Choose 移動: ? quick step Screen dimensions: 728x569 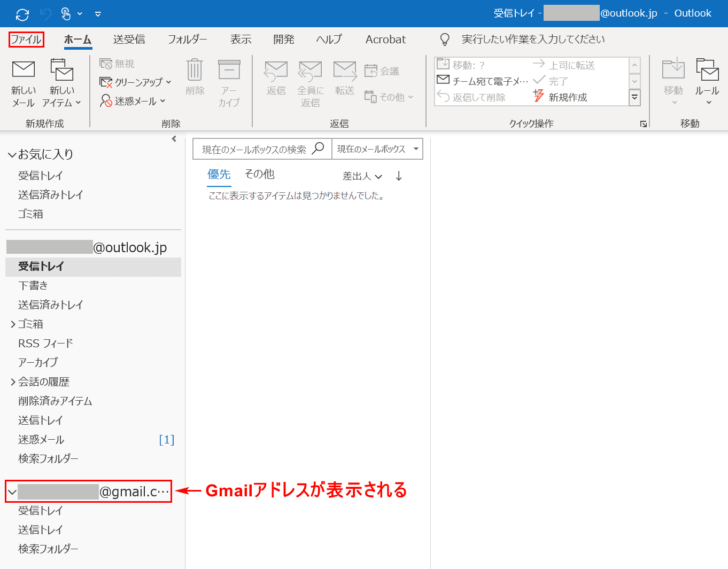tap(461, 65)
